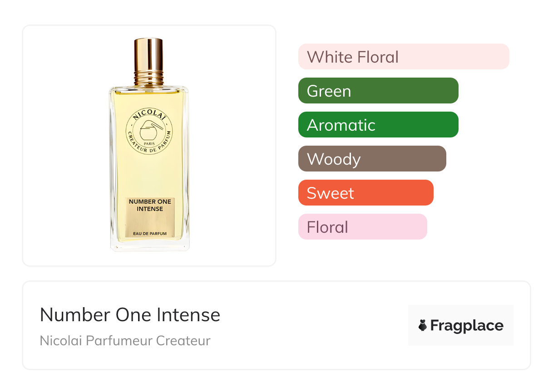
Task: Click the Nicolai circular emblem on bottle
Action: click(x=149, y=132)
